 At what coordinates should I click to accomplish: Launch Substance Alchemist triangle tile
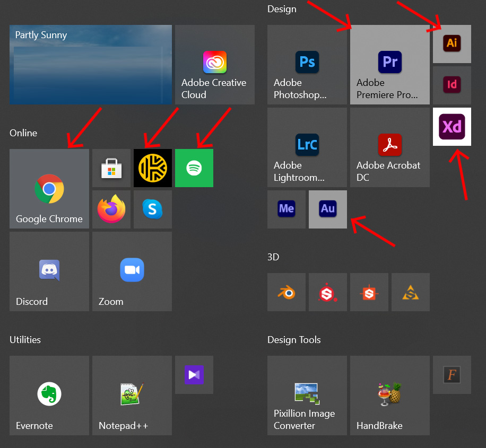tap(411, 292)
